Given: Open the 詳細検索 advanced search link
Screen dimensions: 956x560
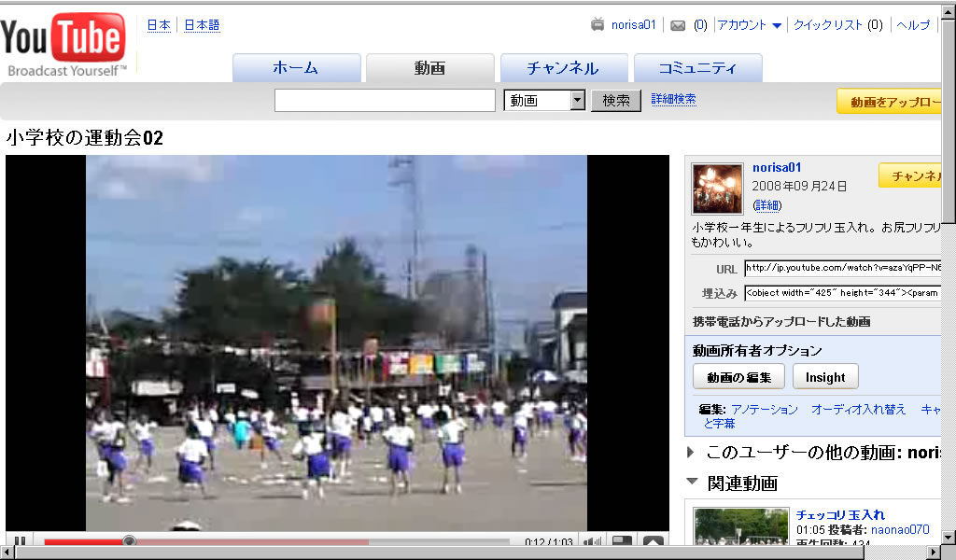Looking at the screenshot, I should [x=673, y=99].
